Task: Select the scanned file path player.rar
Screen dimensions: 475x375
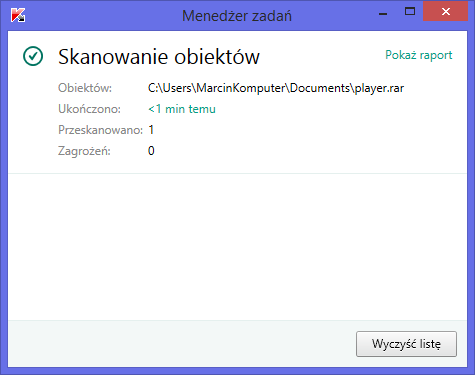Action: coord(276,88)
